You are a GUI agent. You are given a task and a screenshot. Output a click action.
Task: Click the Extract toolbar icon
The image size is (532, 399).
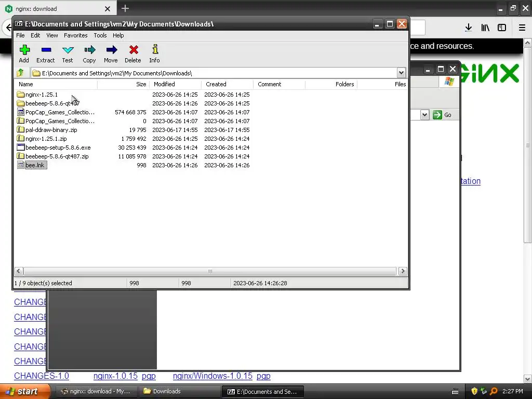[x=46, y=50]
